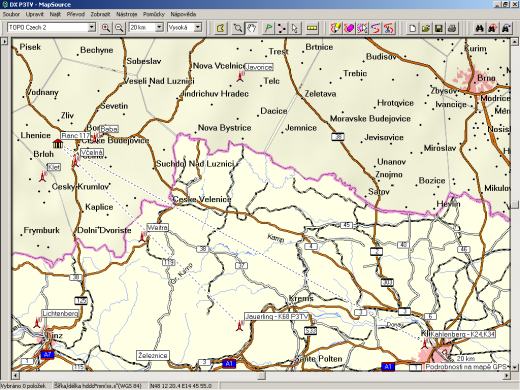Click the zoom out magnifier icon
The width and height of the screenshot is (520, 390).
pos(119,28)
